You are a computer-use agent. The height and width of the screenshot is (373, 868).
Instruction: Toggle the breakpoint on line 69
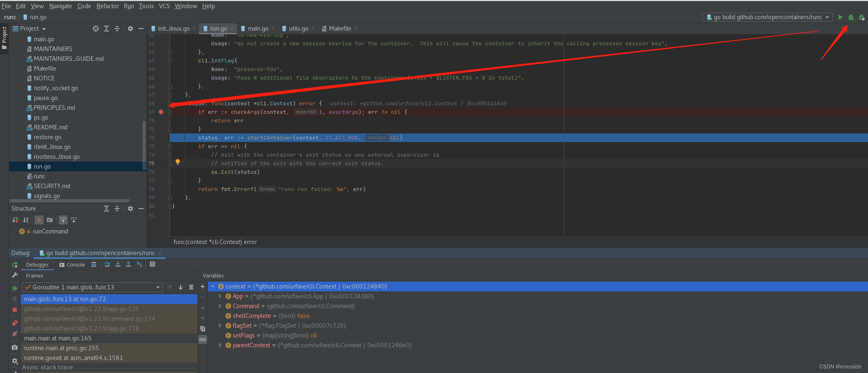coord(161,112)
